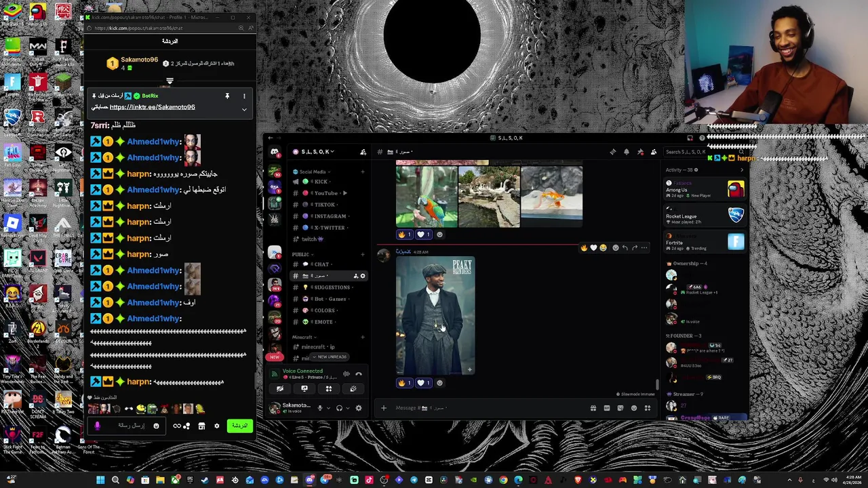
Task: Click the Discord chat scrollbar thumb
Action: pyautogui.click(x=656, y=385)
